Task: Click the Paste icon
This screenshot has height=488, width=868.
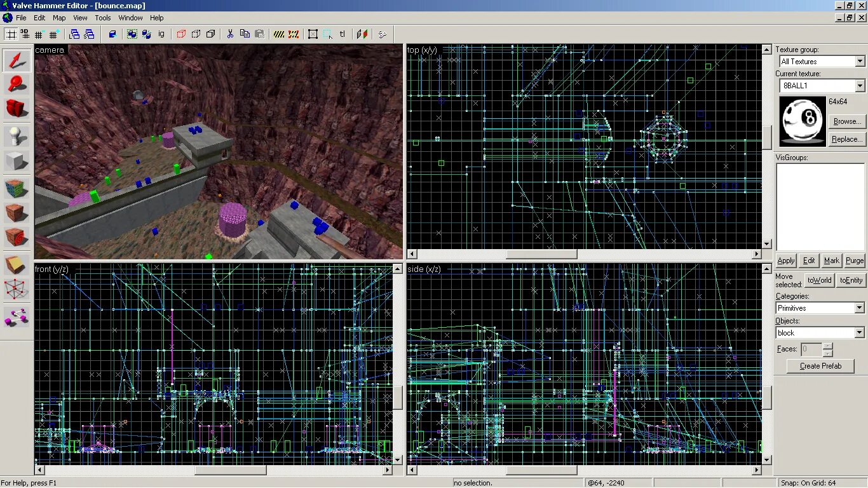Action: click(x=259, y=34)
